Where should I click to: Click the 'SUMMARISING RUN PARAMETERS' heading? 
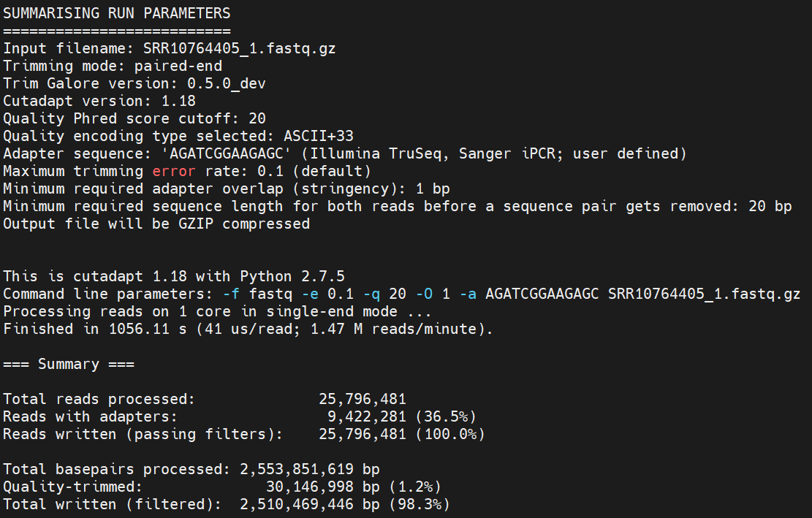point(117,13)
